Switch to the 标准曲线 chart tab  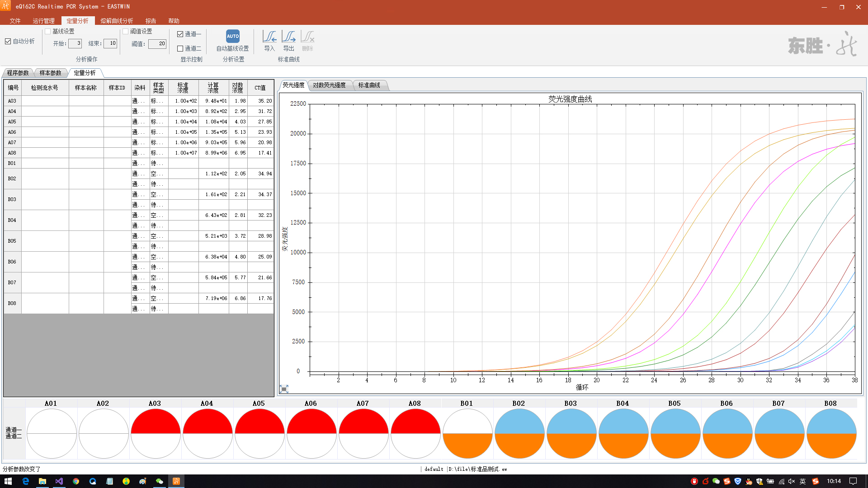[369, 85]
